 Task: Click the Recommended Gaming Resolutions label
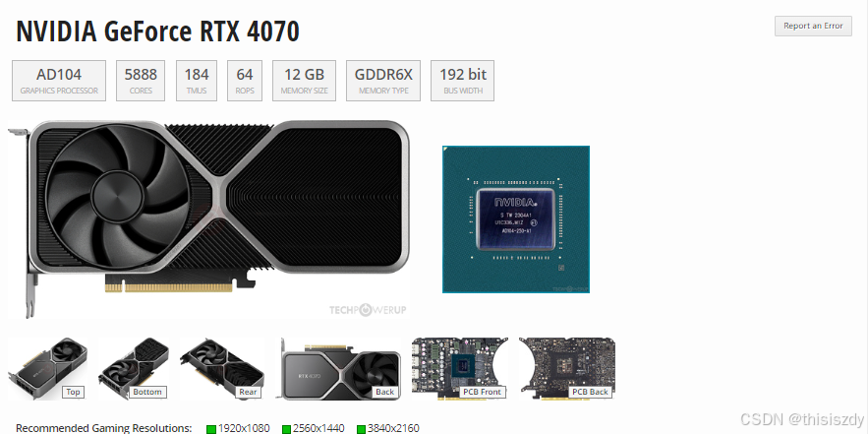(104, 428)
